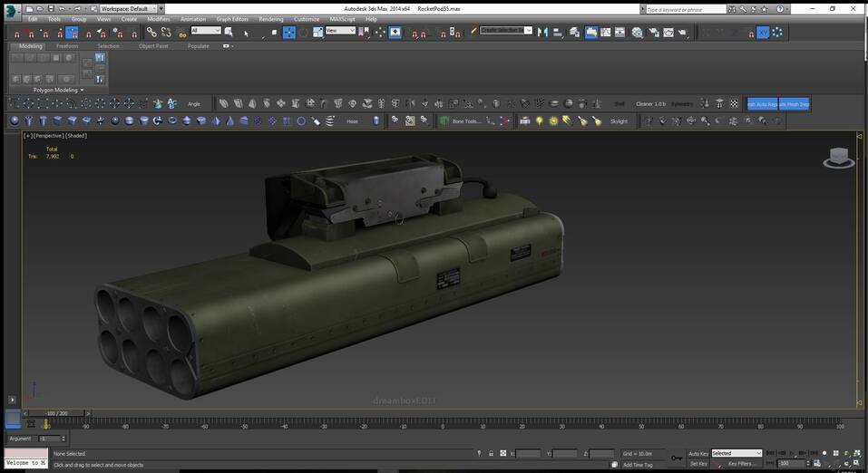Click the Bone Tools button
This screenshot has height=473, width=868.
pyautogui.click(x=466, y=121)
